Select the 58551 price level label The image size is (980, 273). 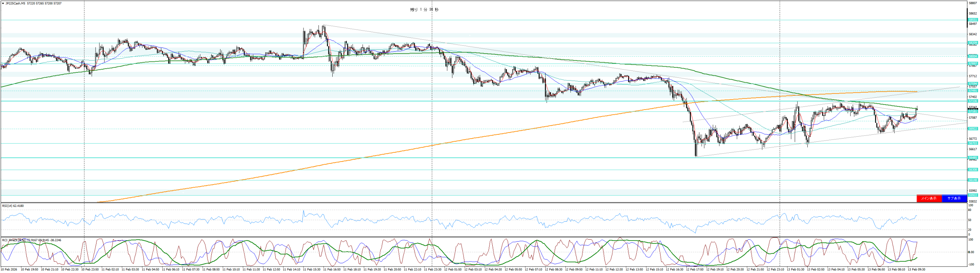click(972, 20)
